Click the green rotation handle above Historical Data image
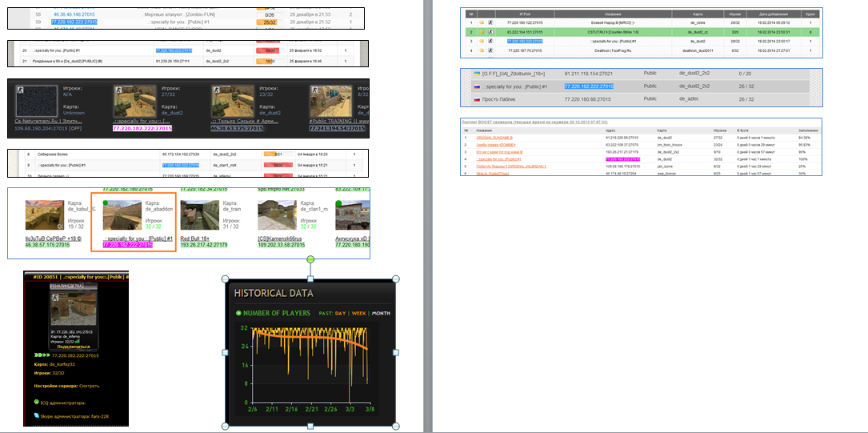Viewport: 868px width, 433px height. click(x=310, y=259)
